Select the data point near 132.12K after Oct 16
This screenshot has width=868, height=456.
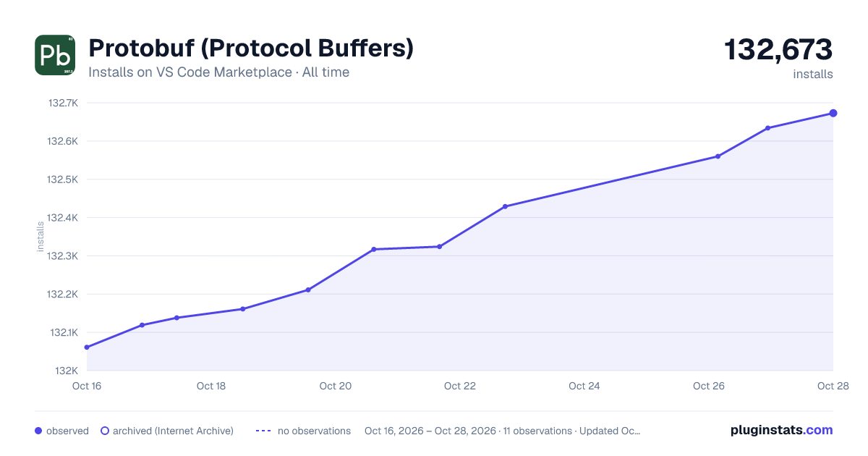[142, 325]
